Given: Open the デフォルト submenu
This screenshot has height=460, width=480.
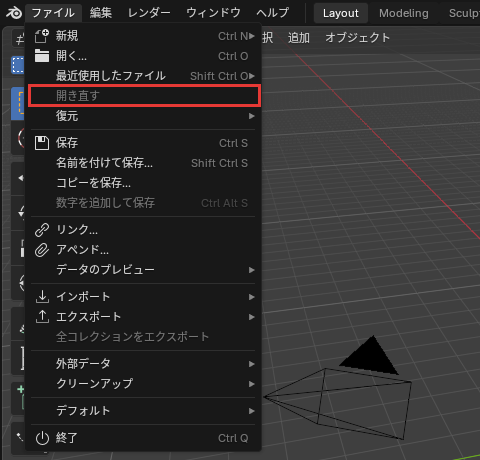Looking at the screenshot, I should click(143, 411).
